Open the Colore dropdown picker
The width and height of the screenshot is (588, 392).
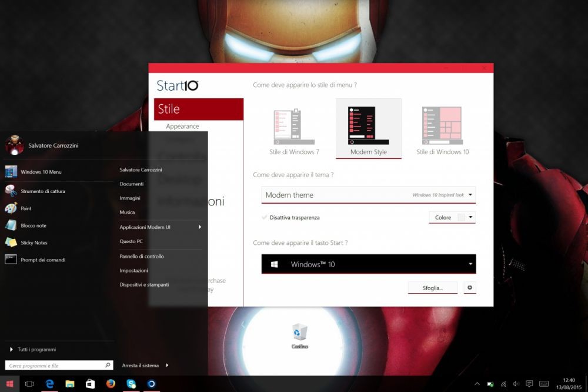452,217
